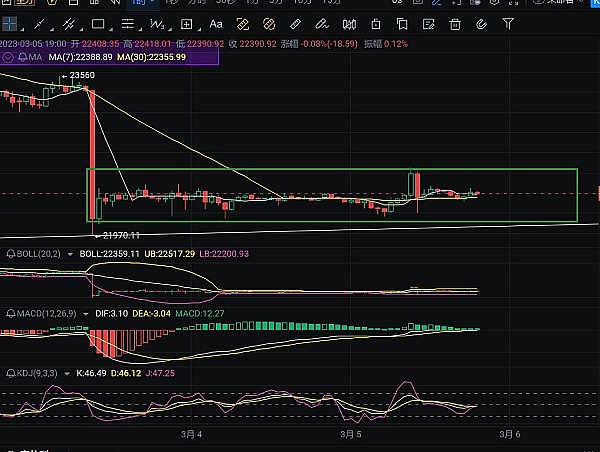The image size is (600, 452).
Task: Click the 21970.11 low price label
Action: click(121, 236)
